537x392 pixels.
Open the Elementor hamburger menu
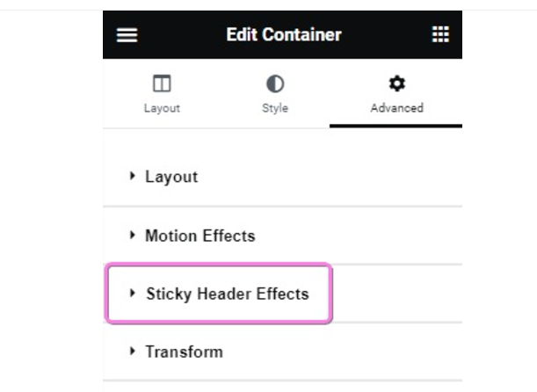click(x=127, y=35)
